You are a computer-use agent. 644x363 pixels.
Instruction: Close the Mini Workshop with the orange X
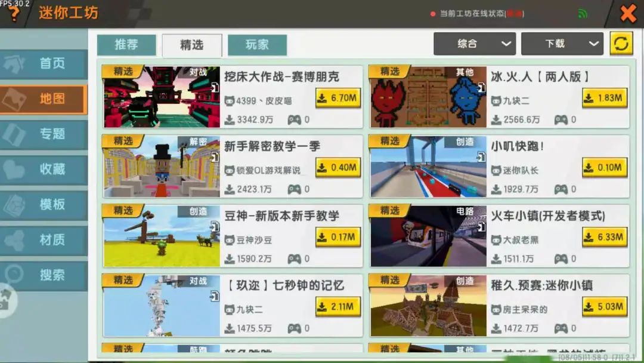tap(628, 14)
